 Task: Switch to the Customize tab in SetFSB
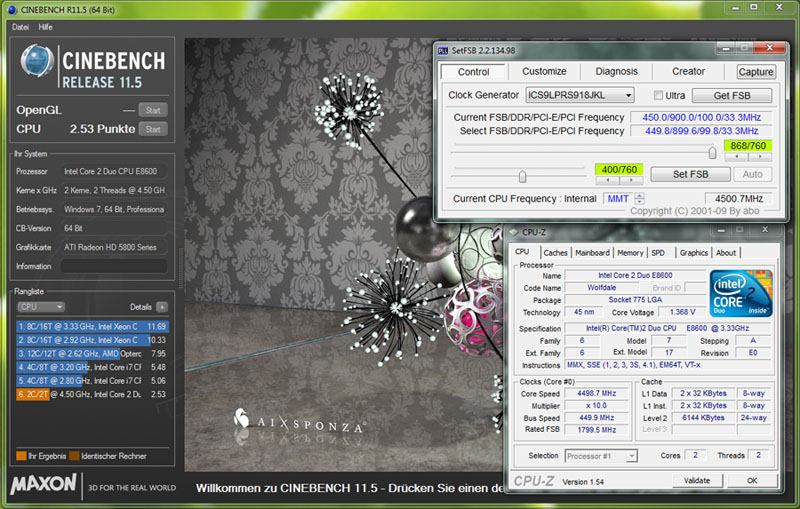(x=544, y=71)
